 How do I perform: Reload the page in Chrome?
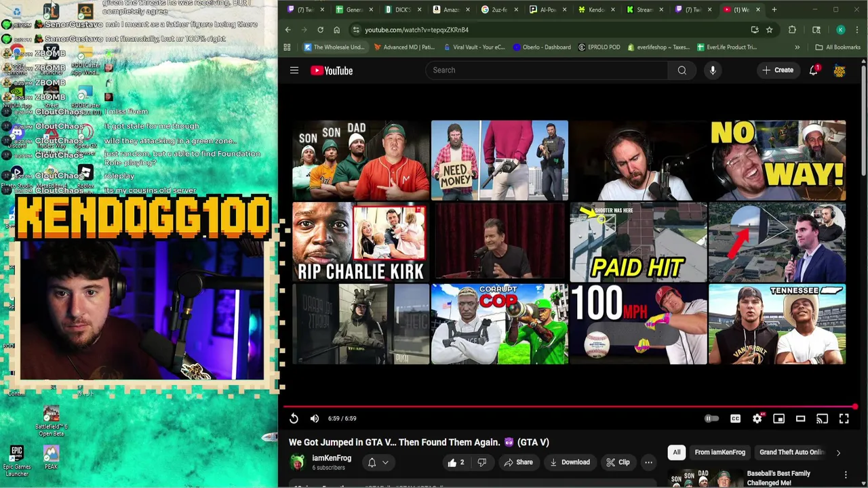point(320,30)
